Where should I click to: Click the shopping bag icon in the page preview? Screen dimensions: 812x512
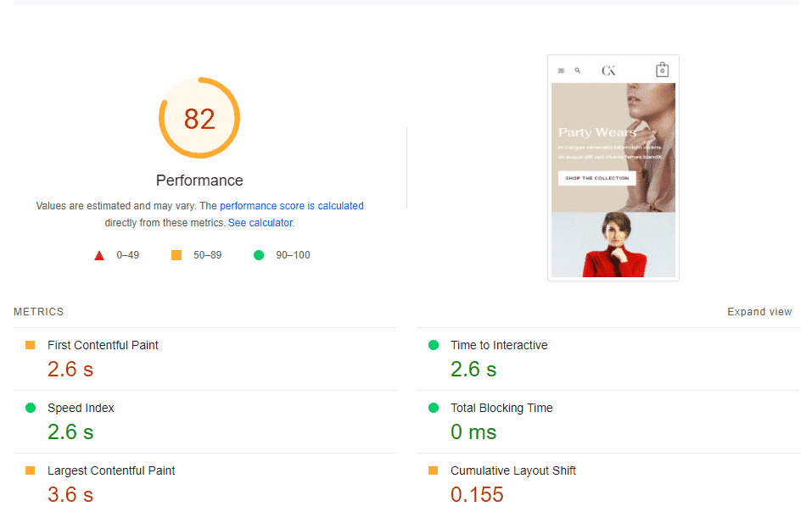coord(662,70)
